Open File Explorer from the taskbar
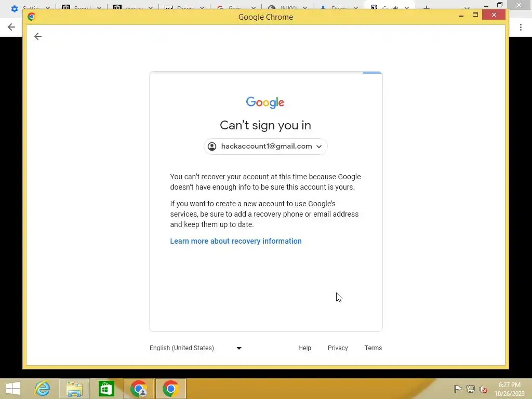The image size is (532, 399). pos(74,389)
